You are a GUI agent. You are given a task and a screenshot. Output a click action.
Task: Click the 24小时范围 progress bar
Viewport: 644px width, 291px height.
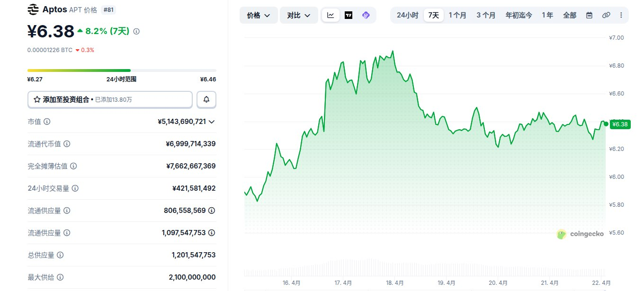[122, 71]
